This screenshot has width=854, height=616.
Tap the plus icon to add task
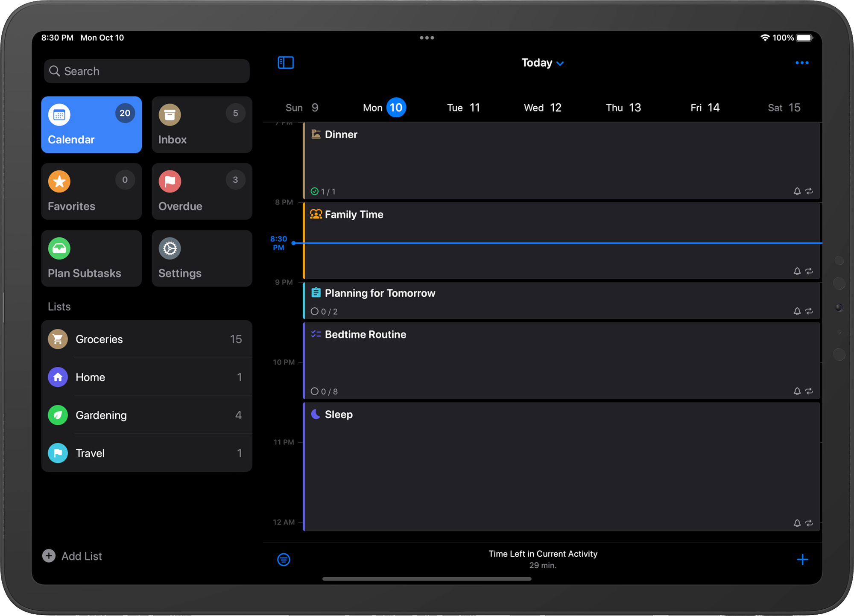802,559
